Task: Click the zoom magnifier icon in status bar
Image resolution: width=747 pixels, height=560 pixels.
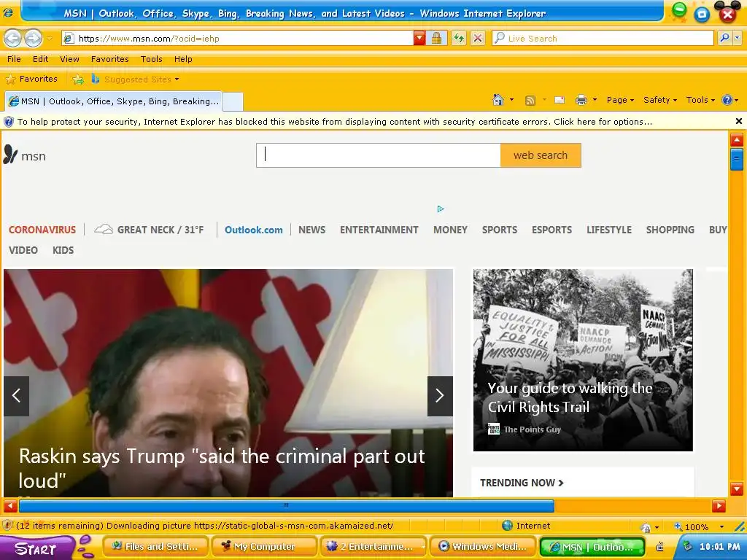Action: (x=678, y=526)
